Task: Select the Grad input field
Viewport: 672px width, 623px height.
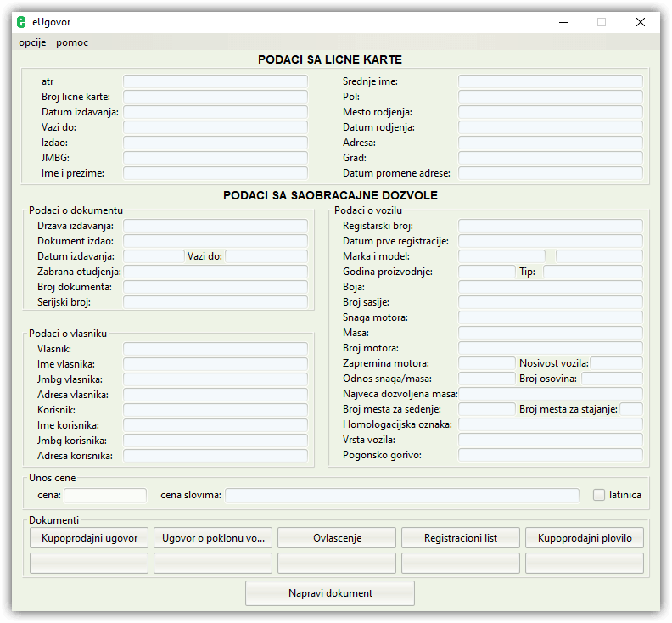Action: coord(551,158)
